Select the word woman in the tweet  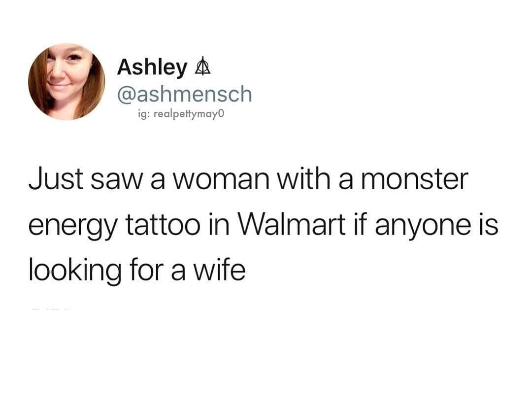222,181
